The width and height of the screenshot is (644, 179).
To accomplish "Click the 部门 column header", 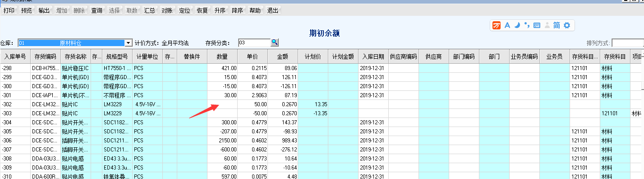I will 494,57.
